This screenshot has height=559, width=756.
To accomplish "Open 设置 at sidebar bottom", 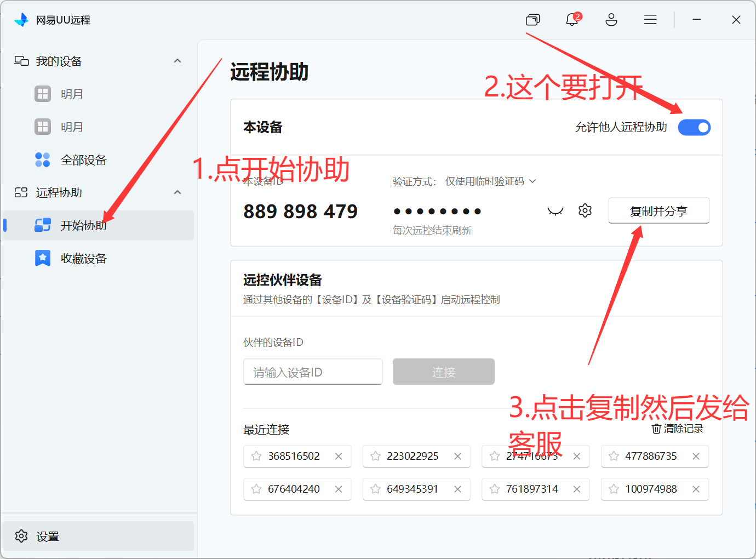I will (99, 536).
